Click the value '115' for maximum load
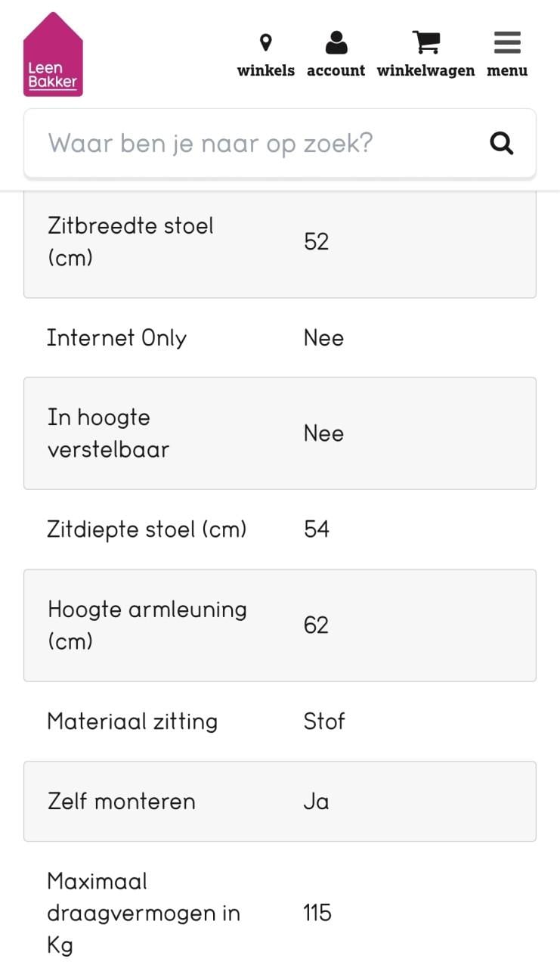 point(317,913)
